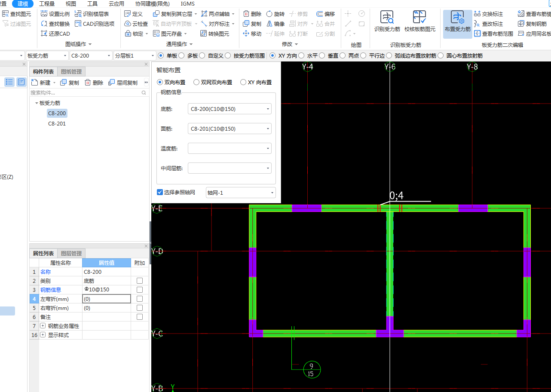Viewport: 551px width, 392px height.
Task: Click 查找替换
Action: (55, 24)
